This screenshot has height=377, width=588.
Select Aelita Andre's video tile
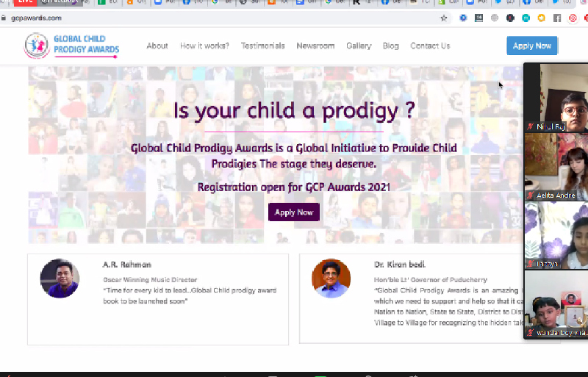click(556, 167)
